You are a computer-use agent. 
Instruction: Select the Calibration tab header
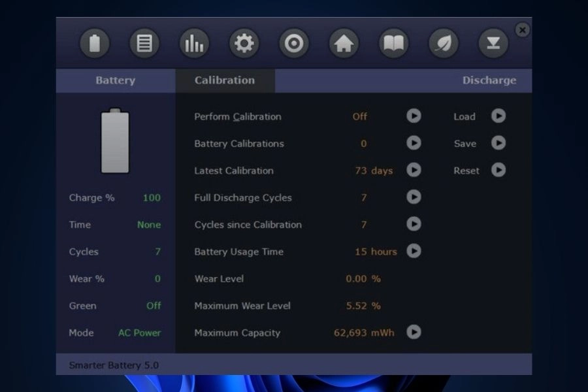coord(225,80)
